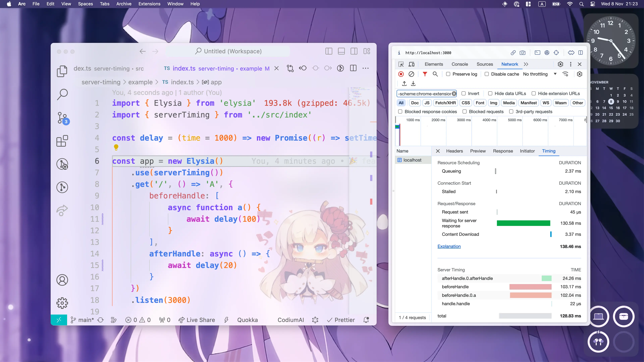Click the Record network requests button
644x362 pixels.
click(401, 74)
